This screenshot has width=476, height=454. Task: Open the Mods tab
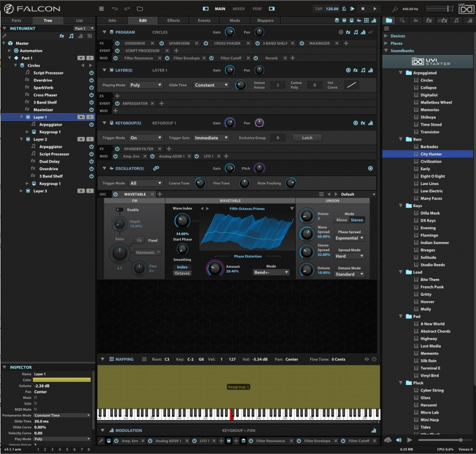tap(234, 21)
